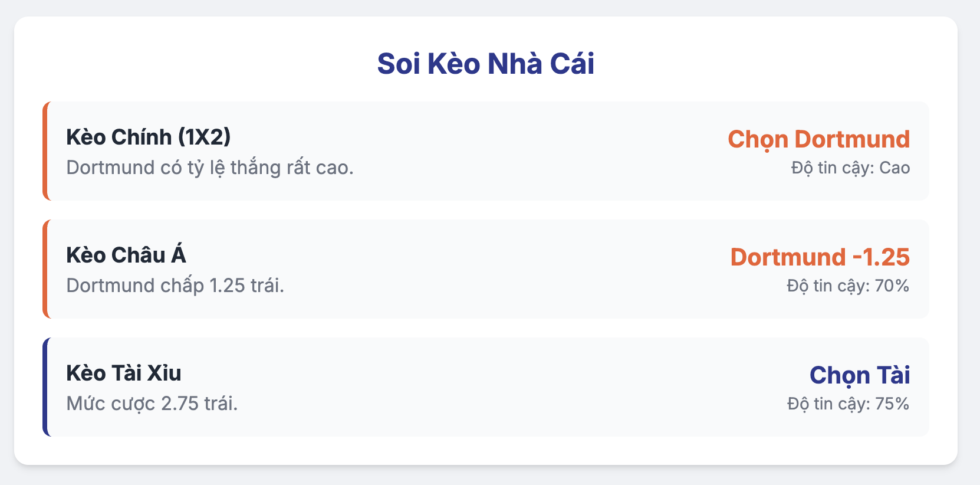Click the text Dortmund có tỷ lệ thắng rất cao
Screen dimensions: 980x485
pos(210,168)
